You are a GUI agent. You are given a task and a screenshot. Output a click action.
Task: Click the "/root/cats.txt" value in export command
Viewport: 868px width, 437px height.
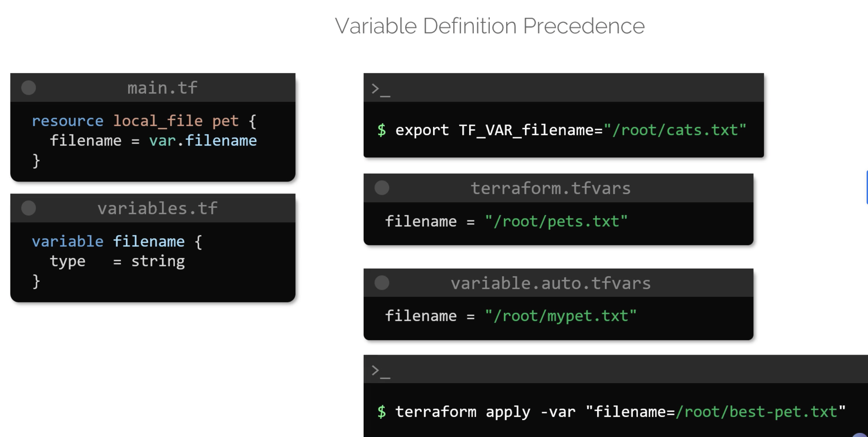coord(675,130)
